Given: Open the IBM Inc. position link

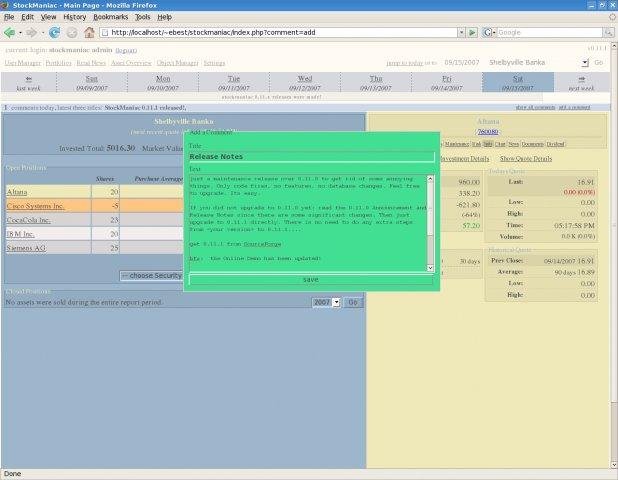Looking at the screenshot, I should (x=20, y=234).
